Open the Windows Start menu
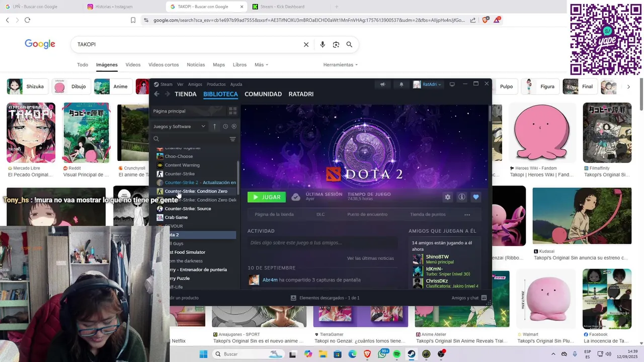The width and height of the screenshot is (644, 362). point(203,354)
